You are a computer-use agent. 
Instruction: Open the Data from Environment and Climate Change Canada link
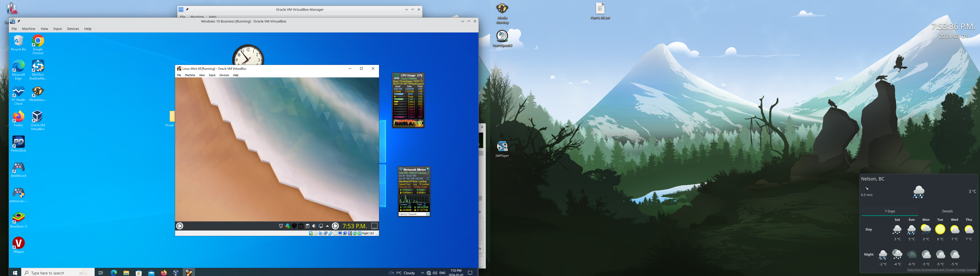(x=941, y=270)
